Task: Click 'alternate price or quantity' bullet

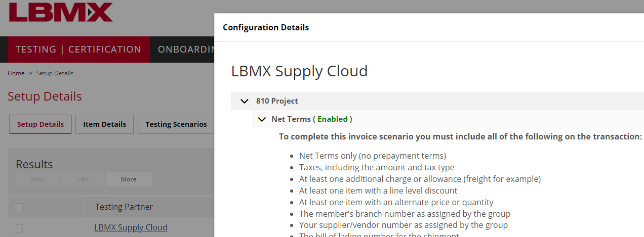Action: [396, 202]
